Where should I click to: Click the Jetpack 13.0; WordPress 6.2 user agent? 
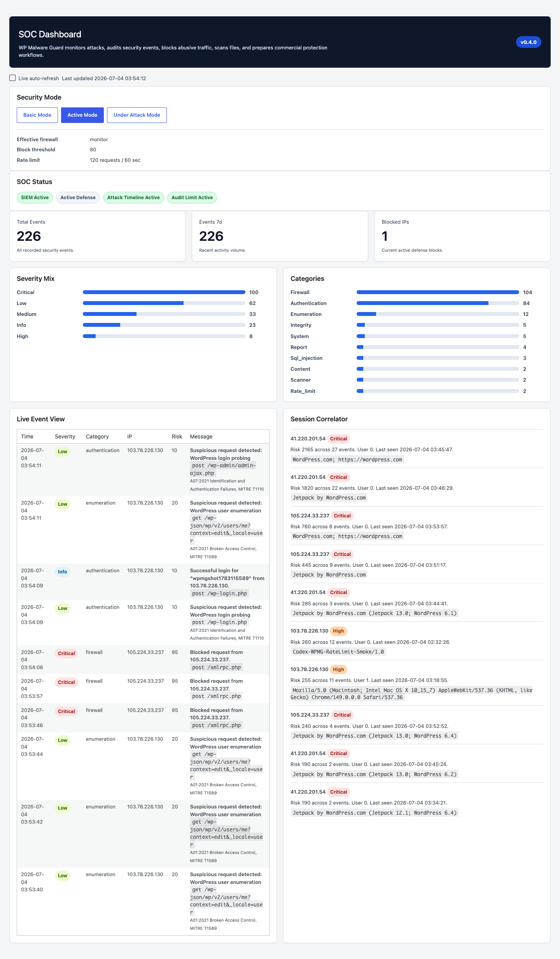tap(374, 774)
